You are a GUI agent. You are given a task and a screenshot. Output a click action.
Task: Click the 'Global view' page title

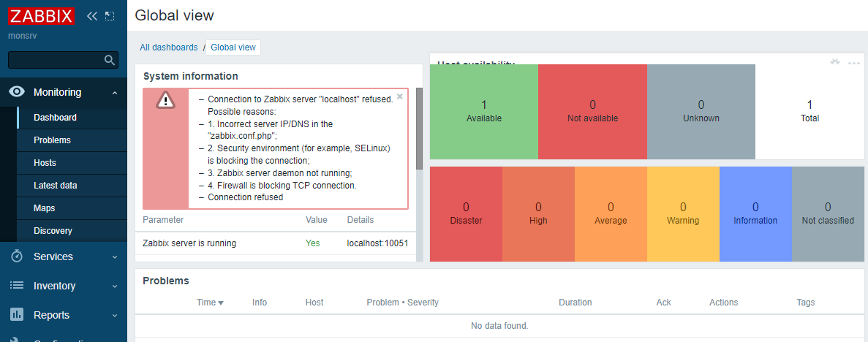point(174,15)
